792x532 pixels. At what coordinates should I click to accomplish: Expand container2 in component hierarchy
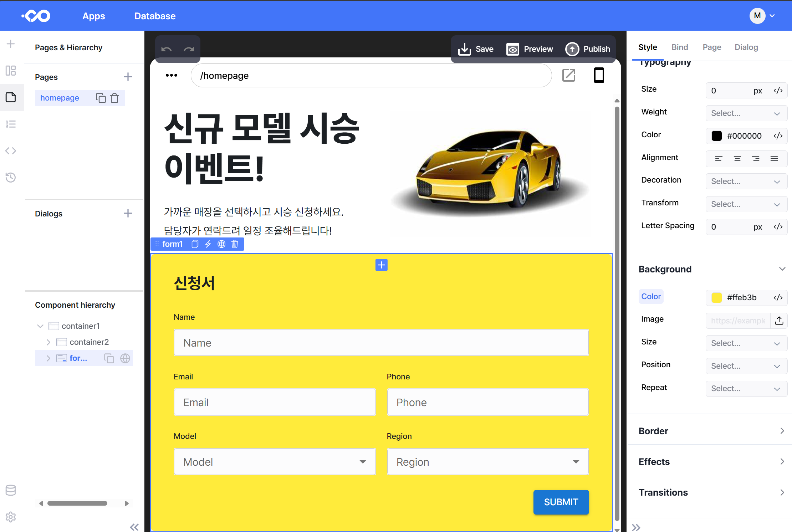click(48, 342)
